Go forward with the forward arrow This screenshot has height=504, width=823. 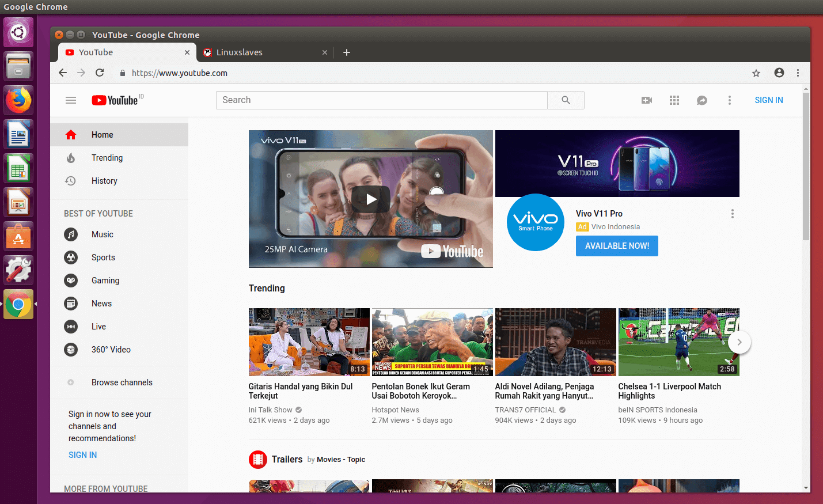(x=81, y=73)
